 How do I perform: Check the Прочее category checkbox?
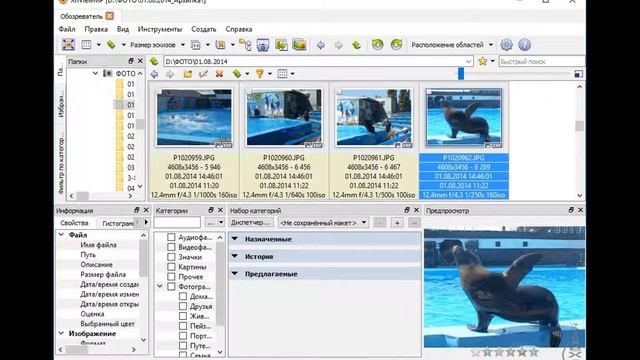pyautogui.click(x=171, y=276)
